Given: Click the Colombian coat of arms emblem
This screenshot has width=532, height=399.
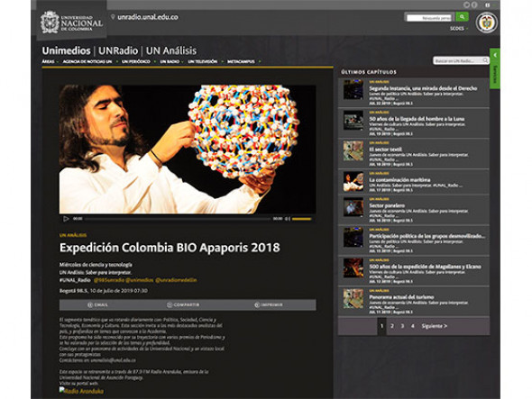Looking at the screenshot, I should (x=487, y=23).
